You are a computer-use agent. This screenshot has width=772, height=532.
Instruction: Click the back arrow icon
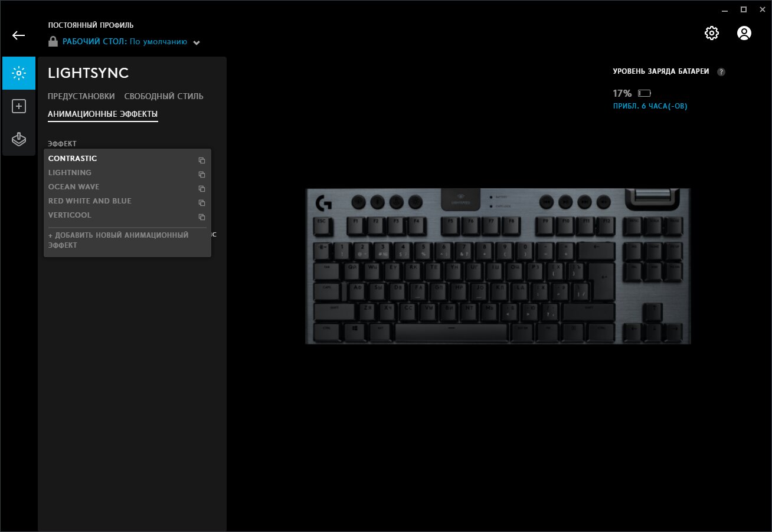[18, 35]
